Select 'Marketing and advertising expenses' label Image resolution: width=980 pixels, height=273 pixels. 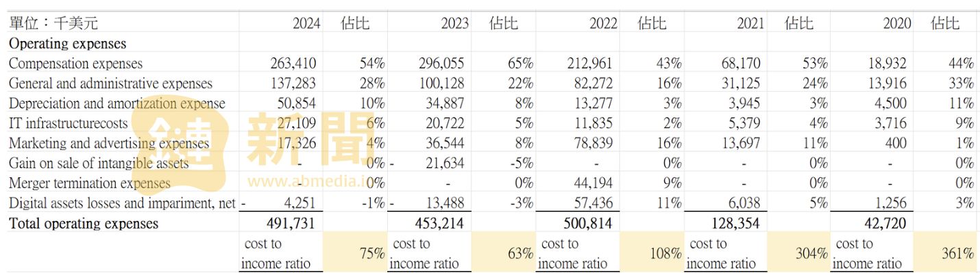pos(109,144)
